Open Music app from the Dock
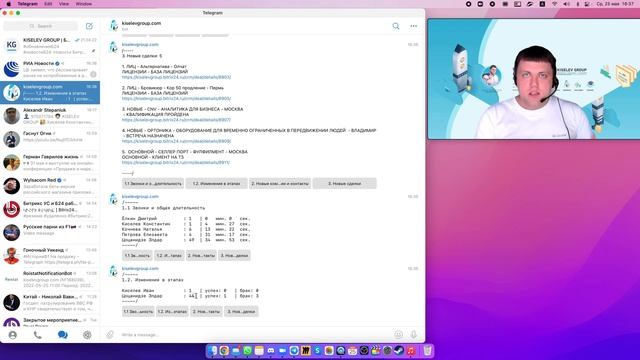Viewport: 640px width, 360px height. [411, 351]
